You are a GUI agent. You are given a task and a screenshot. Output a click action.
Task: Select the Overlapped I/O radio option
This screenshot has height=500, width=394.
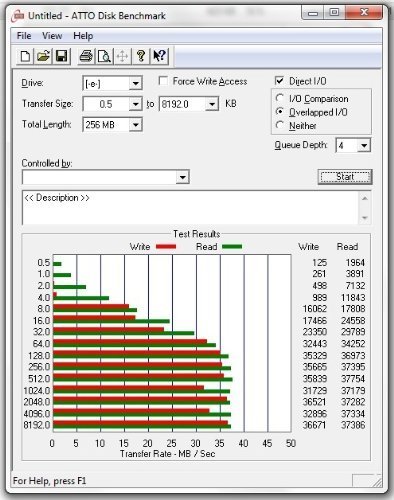coord(280,112)
